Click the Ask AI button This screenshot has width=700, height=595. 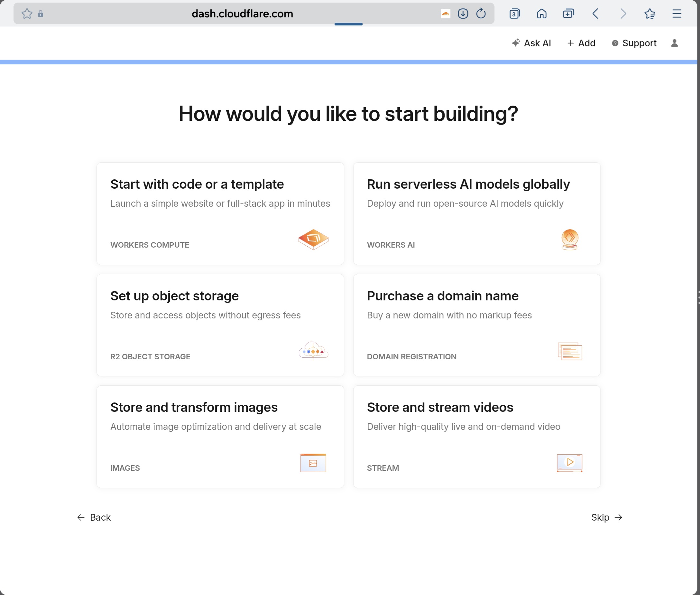tap(531, 43)
